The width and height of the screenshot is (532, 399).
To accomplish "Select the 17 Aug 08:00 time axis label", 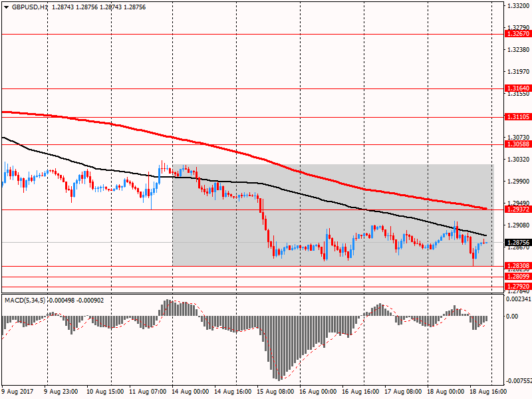I will point(403,392).
